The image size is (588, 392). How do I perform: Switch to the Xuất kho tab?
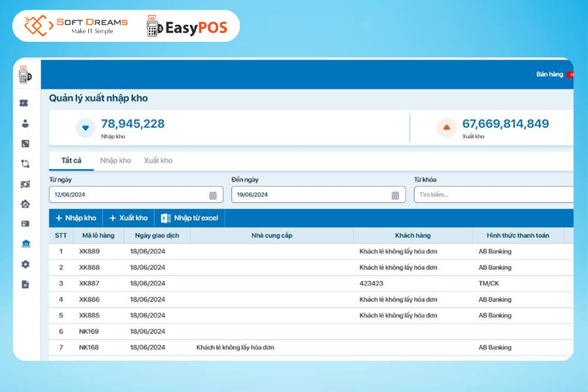(157, 160)
